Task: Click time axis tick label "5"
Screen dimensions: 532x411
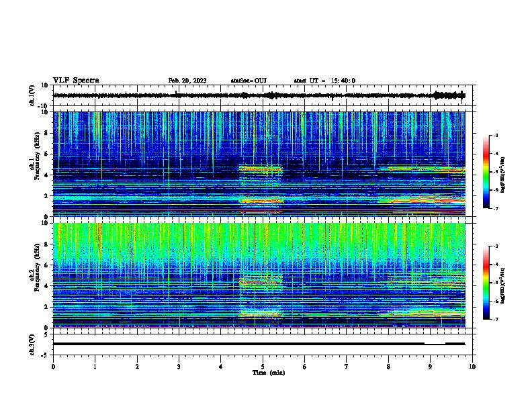Action: [263, 367]
